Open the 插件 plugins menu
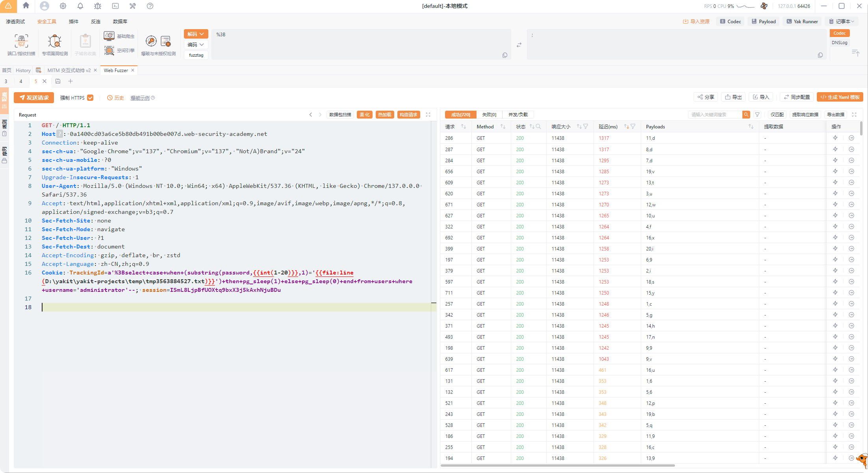This screenshot has width=868, height=473. [x=74, y=21]
